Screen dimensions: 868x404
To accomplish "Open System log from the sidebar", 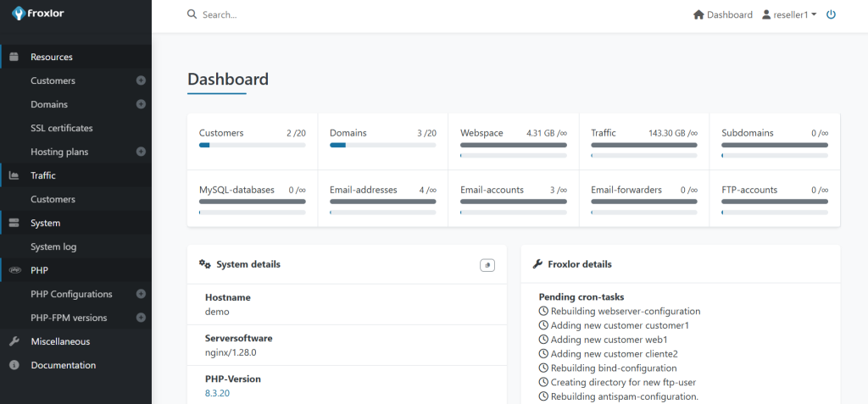I will 53,246.
